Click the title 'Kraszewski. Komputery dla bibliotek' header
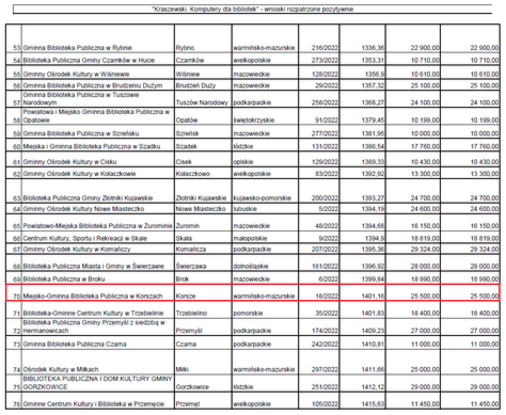Screen dimensions: 506x415 [x=252, y=9]
